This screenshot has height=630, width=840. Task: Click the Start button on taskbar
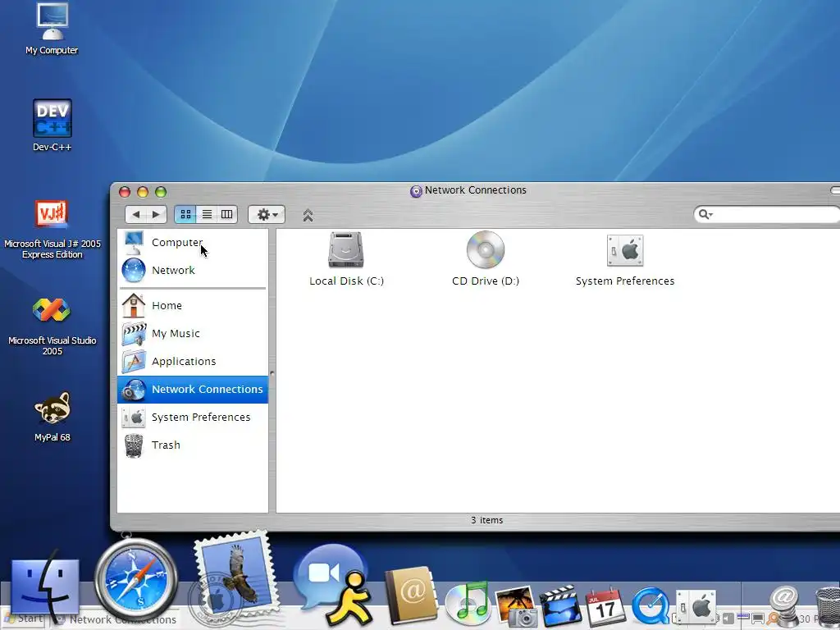pyautogui.click(x=24, y=619)
